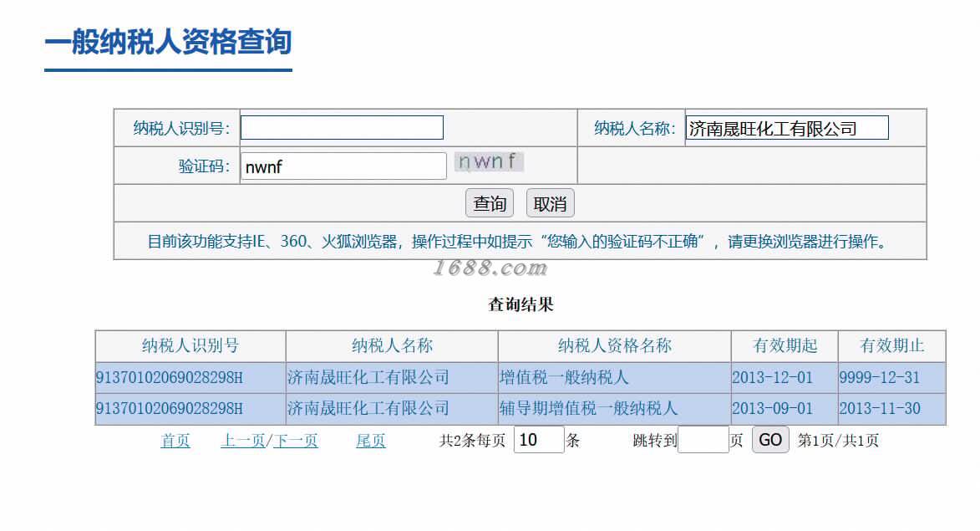Click the 查询 button
Viewport: 980px width, 531px height.
490,203
